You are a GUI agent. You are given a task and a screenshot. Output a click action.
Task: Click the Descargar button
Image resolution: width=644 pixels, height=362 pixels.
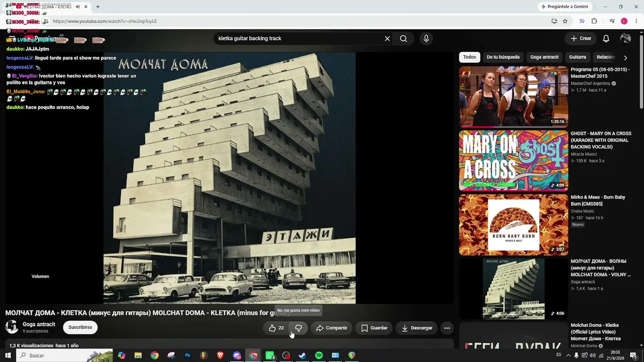click(417, 328)
